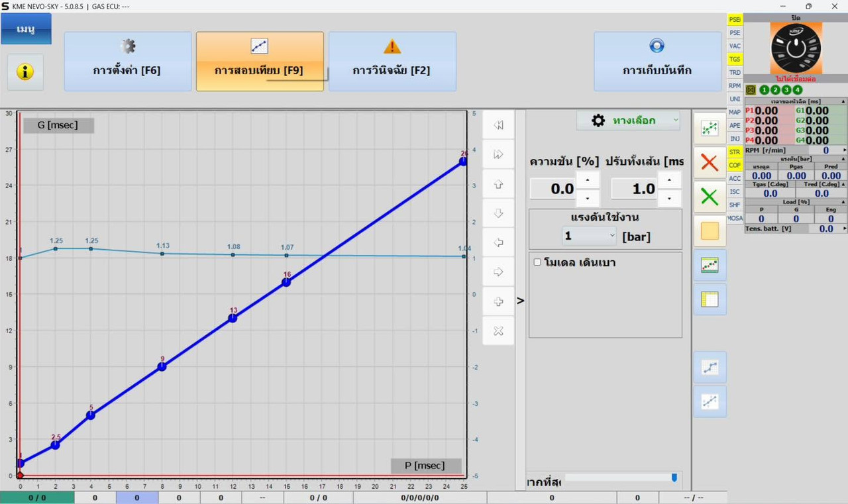
Task: Click the KME fuel switch power dial
Action: click(x=796, y=48)
